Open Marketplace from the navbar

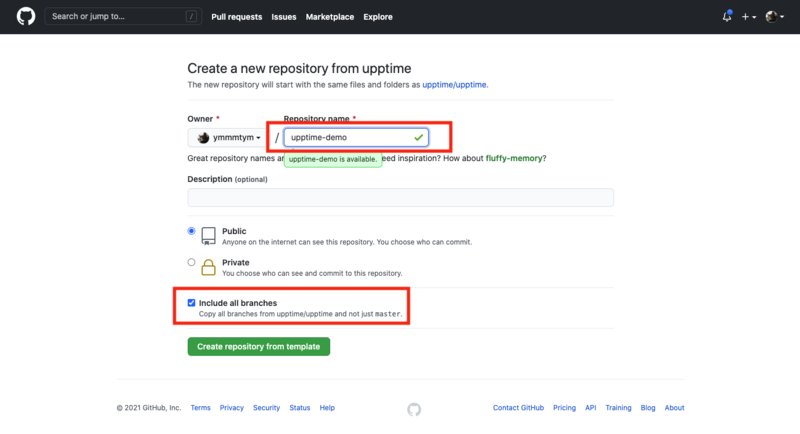click(x=330, y=17)
